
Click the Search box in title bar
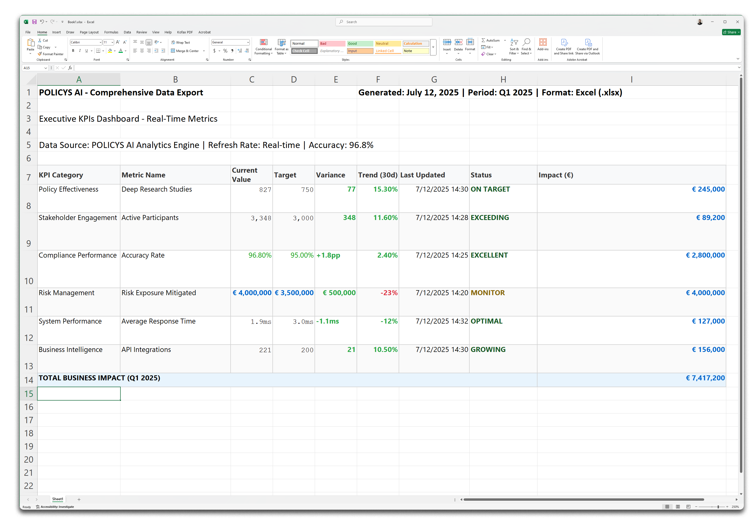coord(384,22)
